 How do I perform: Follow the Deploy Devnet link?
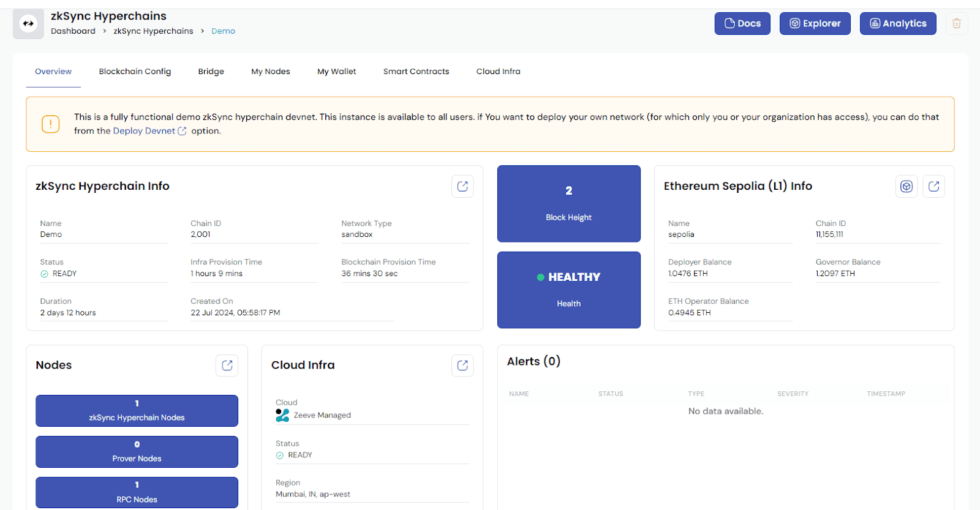click(x=149, y=131)
